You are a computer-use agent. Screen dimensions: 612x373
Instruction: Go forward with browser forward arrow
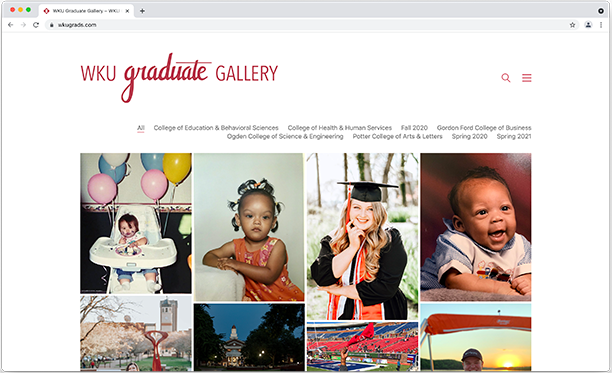pyautogui.click(x=23, y=25)
